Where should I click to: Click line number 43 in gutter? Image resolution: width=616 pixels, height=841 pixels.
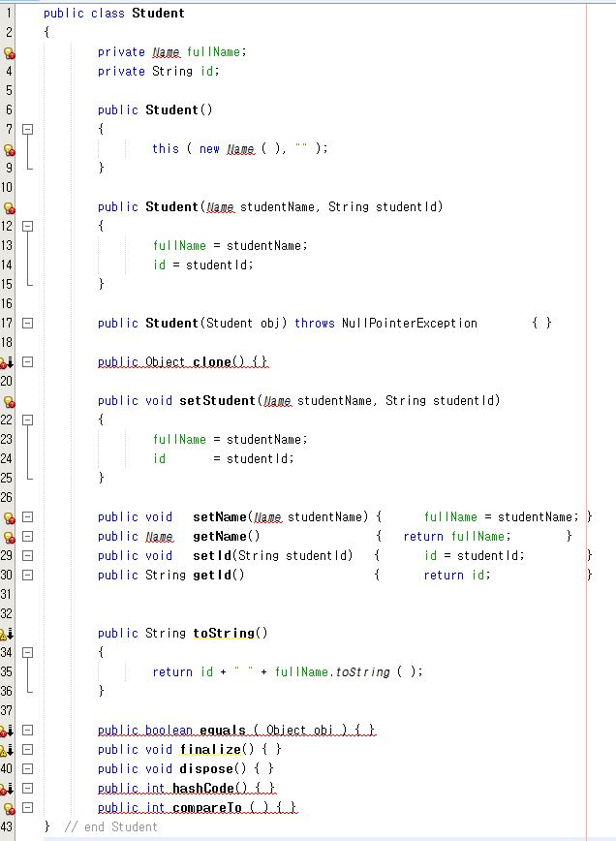point(7,827)
